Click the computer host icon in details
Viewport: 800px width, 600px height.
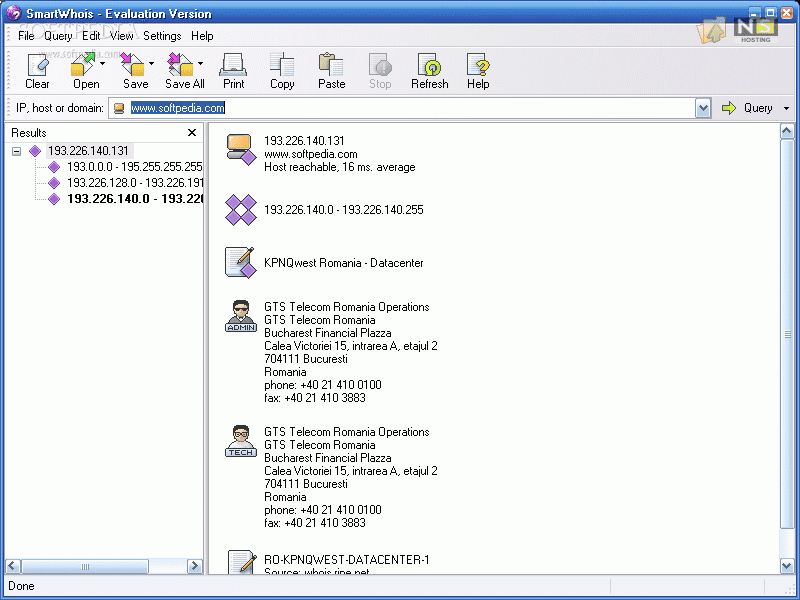click(x=241, y=149)
